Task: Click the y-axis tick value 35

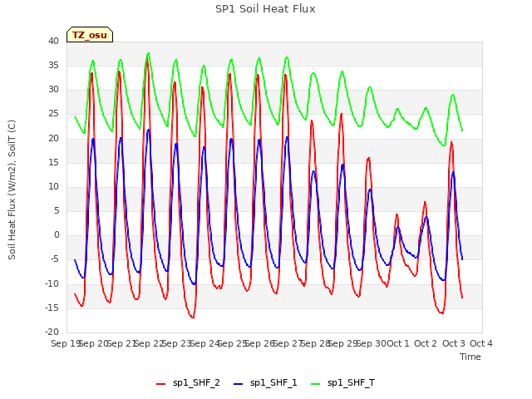Action: tap(53, 65)
